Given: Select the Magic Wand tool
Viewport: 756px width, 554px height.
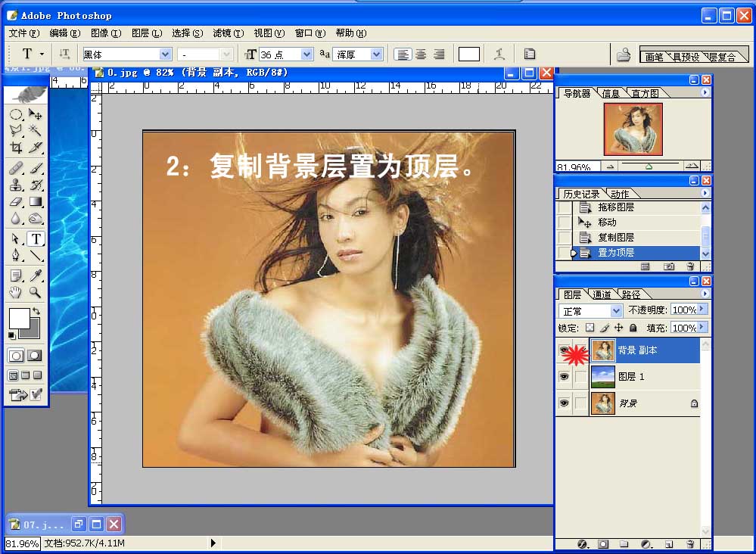Looking at the screenshot, I should tap(35, 130).
